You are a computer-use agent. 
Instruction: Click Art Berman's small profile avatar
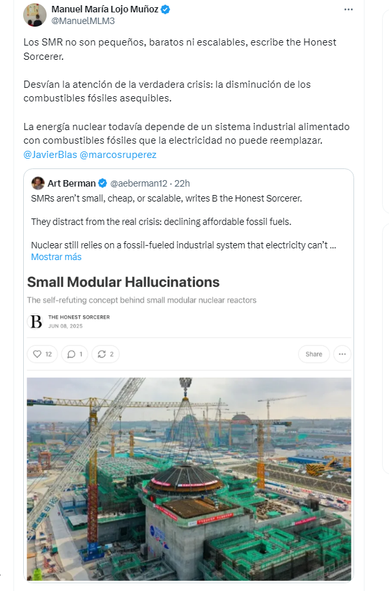pos(38,183)
